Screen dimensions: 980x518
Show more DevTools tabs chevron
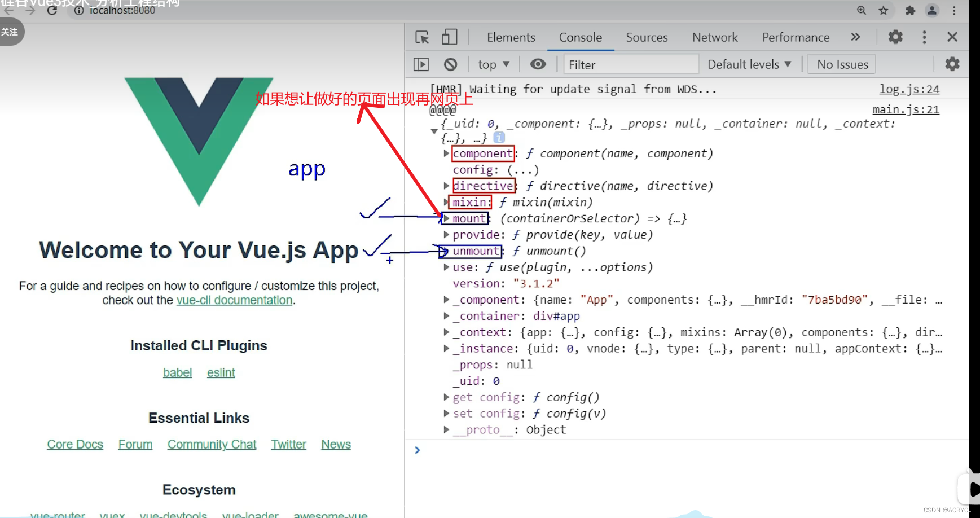point(855,37)
